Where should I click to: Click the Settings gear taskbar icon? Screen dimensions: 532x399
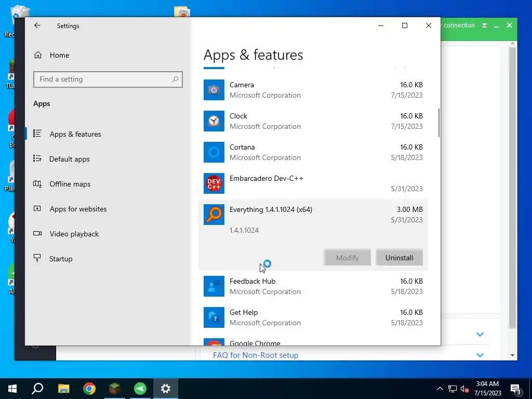pyautogui.click(x=166, y=389)
